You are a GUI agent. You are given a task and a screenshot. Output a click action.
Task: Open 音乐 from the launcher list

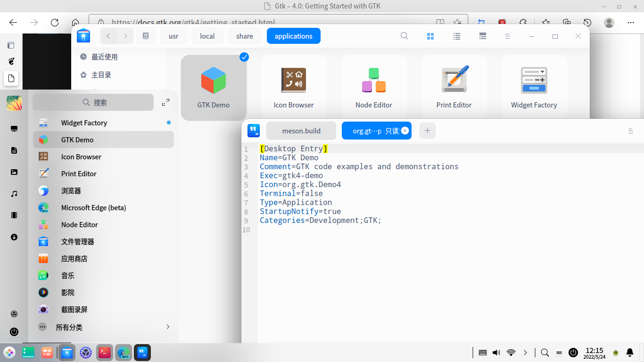coord(103,275)
